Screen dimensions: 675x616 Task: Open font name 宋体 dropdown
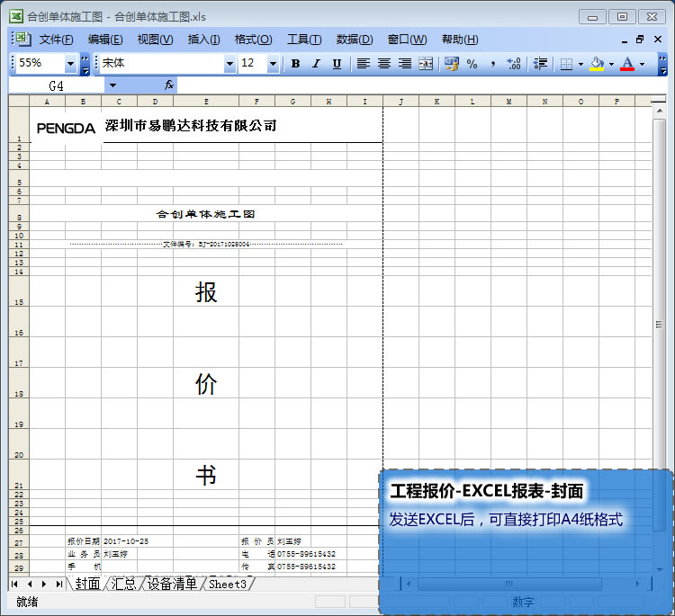tap(229, 64)
